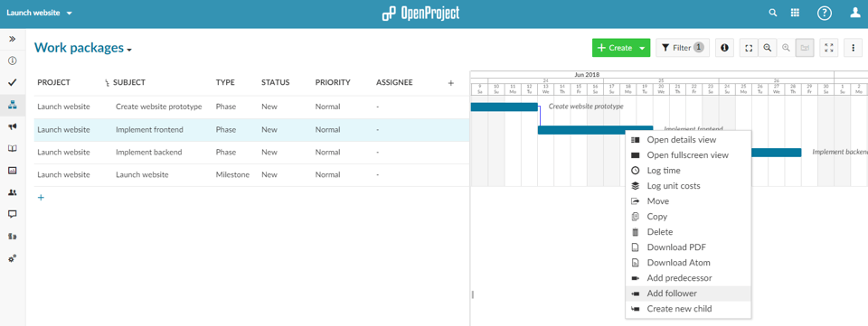The image size is (868, 326).
Task: Choose Add follower menu entry
Action: pos(688,293)
